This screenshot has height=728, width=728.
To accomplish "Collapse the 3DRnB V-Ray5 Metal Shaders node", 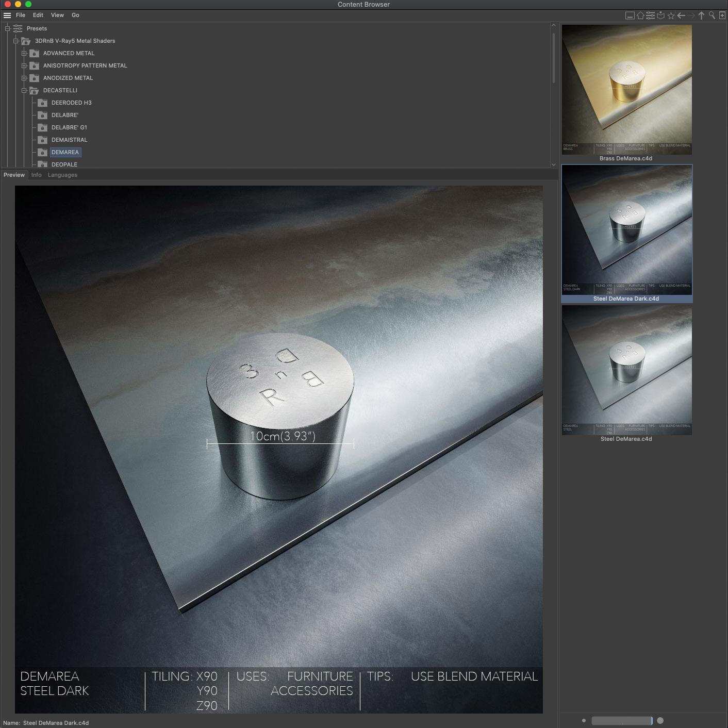I will point(16,41).
